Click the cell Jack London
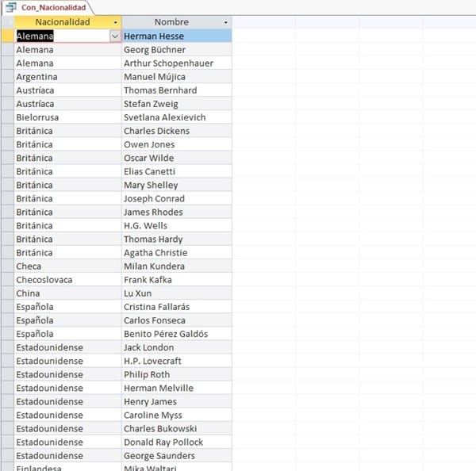Viewport: 476px width, 471px height. click(177, 347)
